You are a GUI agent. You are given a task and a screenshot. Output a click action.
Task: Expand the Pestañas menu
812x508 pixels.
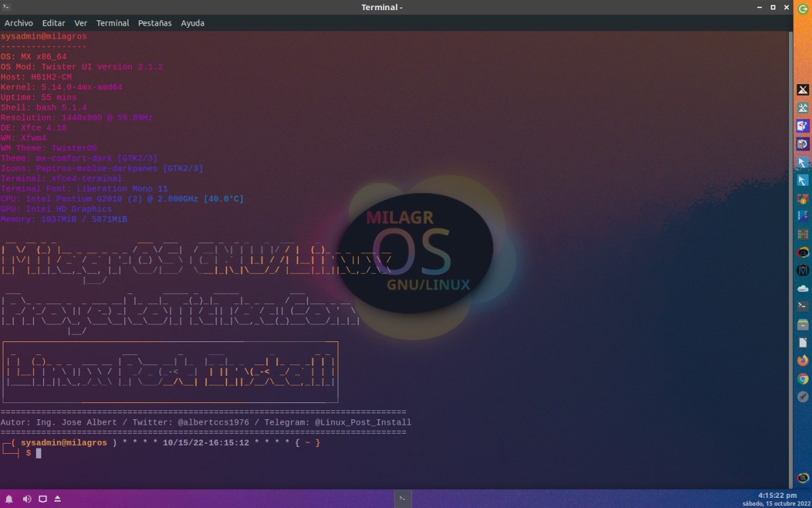coord(155,23)
